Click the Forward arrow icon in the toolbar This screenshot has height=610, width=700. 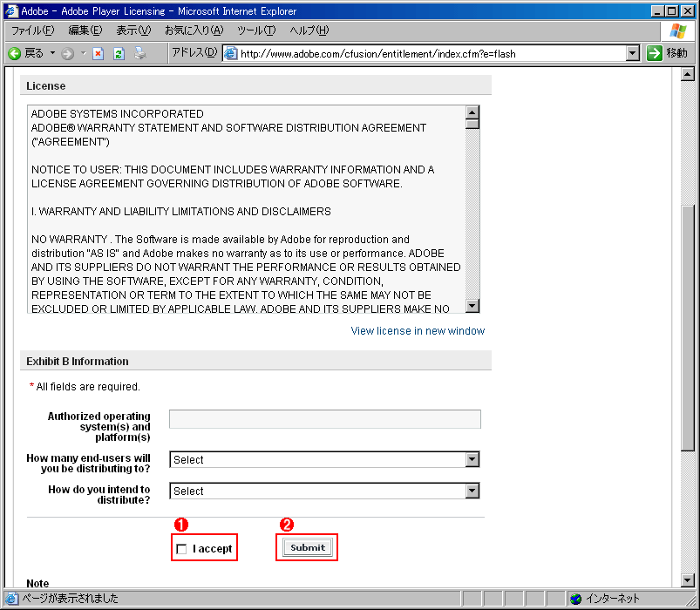(67, 53)
